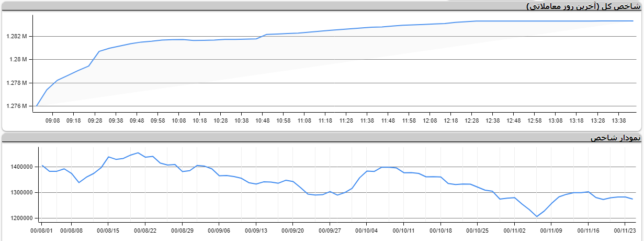Click the 00/09/27 date axis label
The width and height of the screenshot is (644, 241).
[330, 229]
